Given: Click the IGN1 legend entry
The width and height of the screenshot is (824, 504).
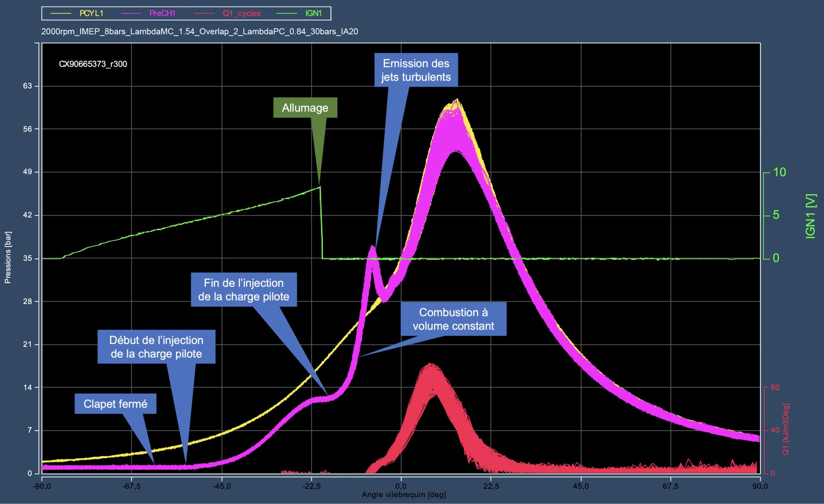Looking at the screenshot, I should click(x=313, y=13).
